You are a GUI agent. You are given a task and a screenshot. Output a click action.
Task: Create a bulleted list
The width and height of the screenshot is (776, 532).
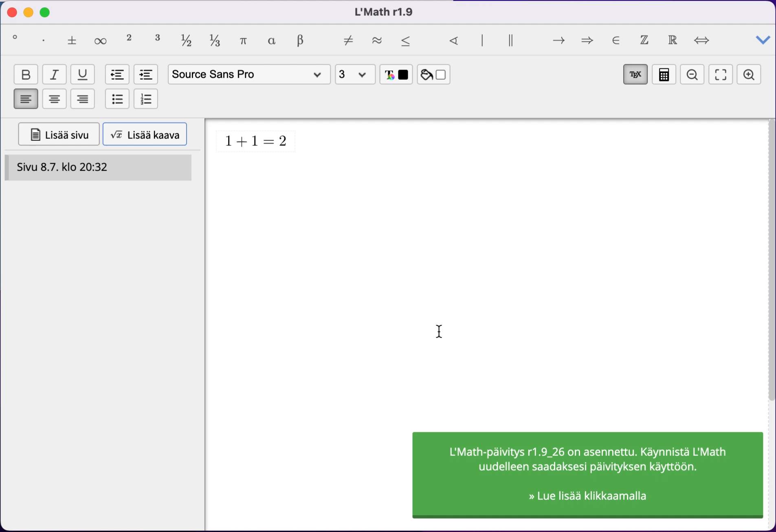(118, 99)
